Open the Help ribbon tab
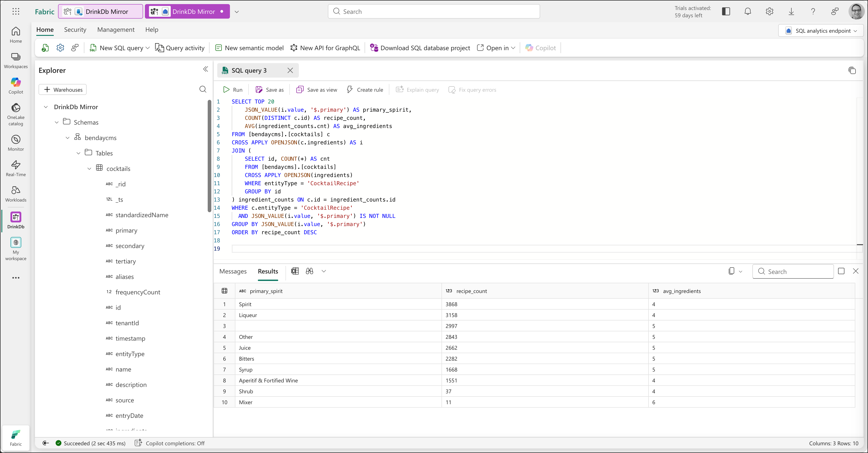 pyautogui.click(x=152, y=30)
